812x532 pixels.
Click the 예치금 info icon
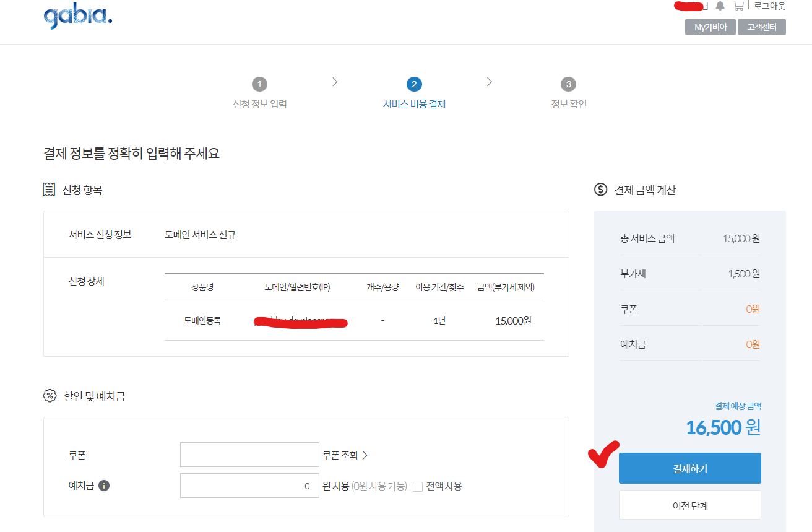click(104, 486)
